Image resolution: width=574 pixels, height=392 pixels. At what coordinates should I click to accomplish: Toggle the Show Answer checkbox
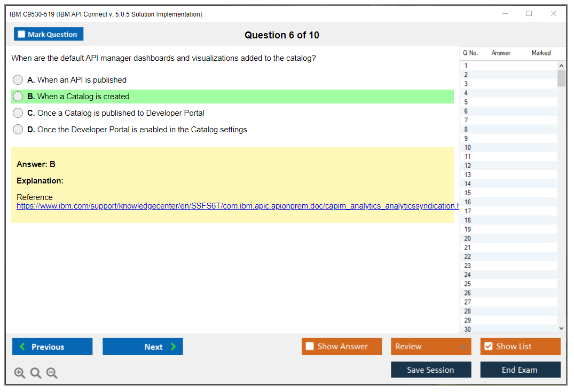pos(310,347)
